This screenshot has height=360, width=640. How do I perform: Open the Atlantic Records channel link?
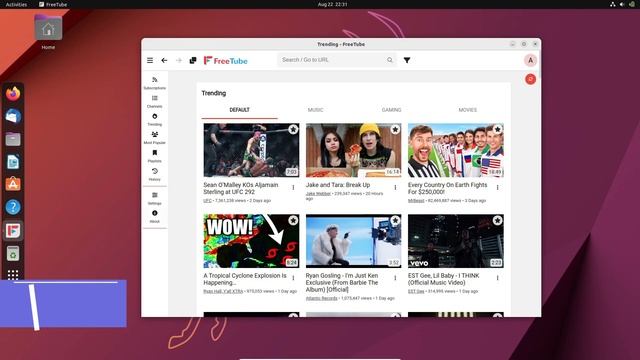pos(322,298)
